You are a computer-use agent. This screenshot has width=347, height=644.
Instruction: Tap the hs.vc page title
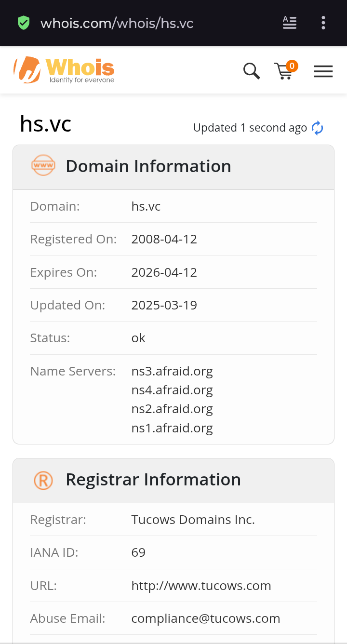click(46, 124)
